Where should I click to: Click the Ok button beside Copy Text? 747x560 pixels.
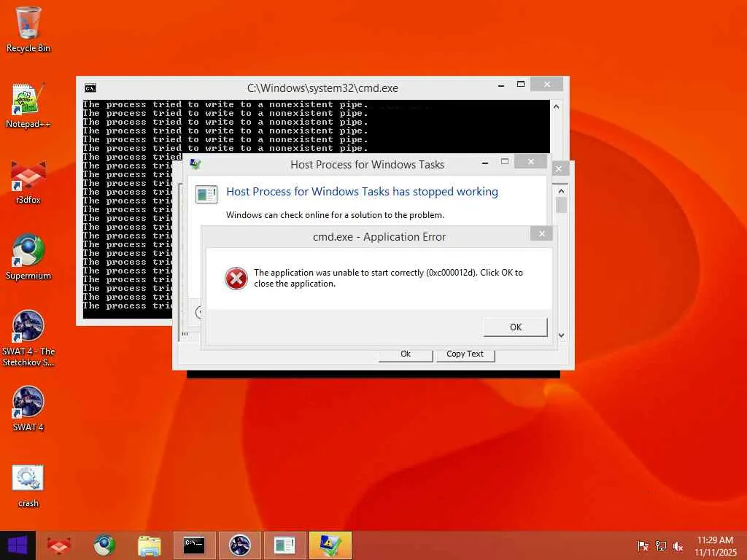click(406, 354)
